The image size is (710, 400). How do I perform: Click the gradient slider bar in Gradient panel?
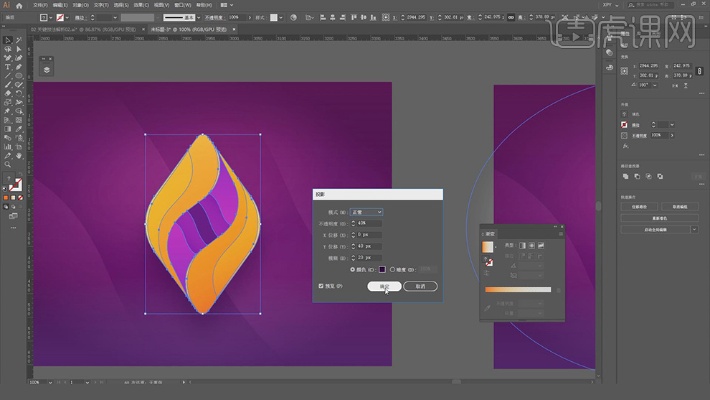click(x=518, y=289)
